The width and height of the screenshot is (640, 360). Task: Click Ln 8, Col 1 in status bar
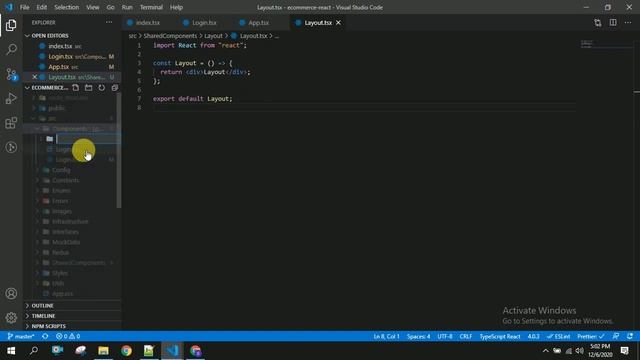pos(386,337)
